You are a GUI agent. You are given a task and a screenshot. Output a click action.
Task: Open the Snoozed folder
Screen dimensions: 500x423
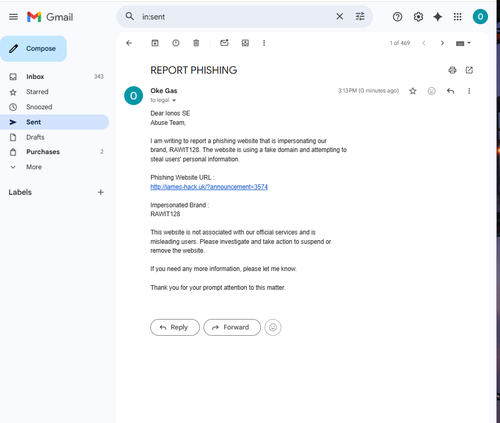click(x=54, y=107)
